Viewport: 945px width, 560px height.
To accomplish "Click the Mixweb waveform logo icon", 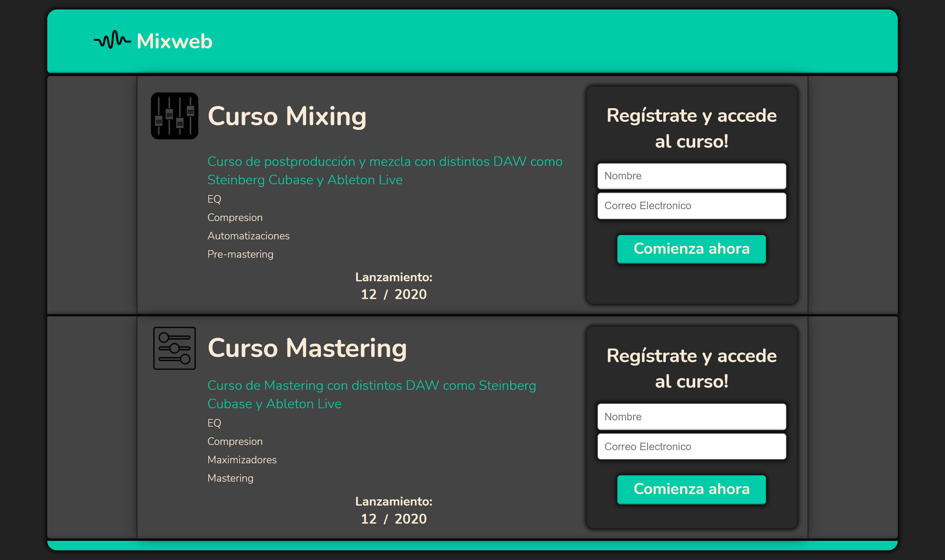I will 112,40.
